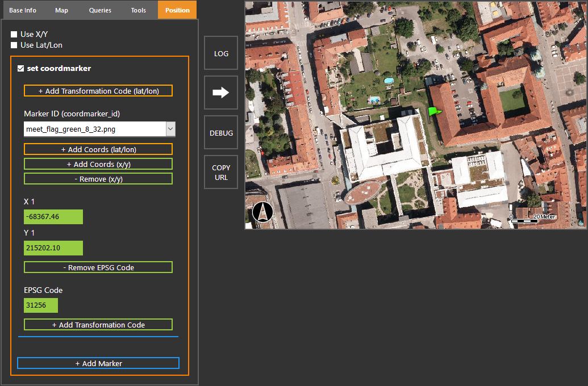
Task: Click the + Add Marker button
Action: [98, 363]
